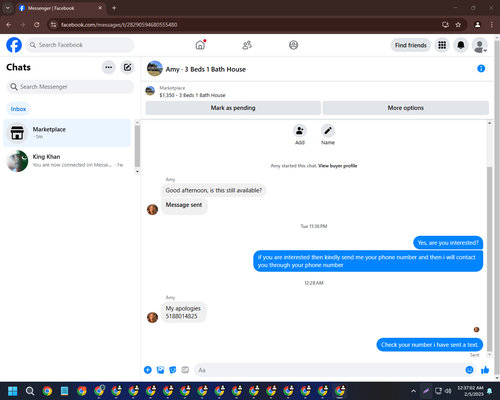Open the Home feed icon
Screen dimensions: 500x400
pyautogui.click(x=200, y=45)
